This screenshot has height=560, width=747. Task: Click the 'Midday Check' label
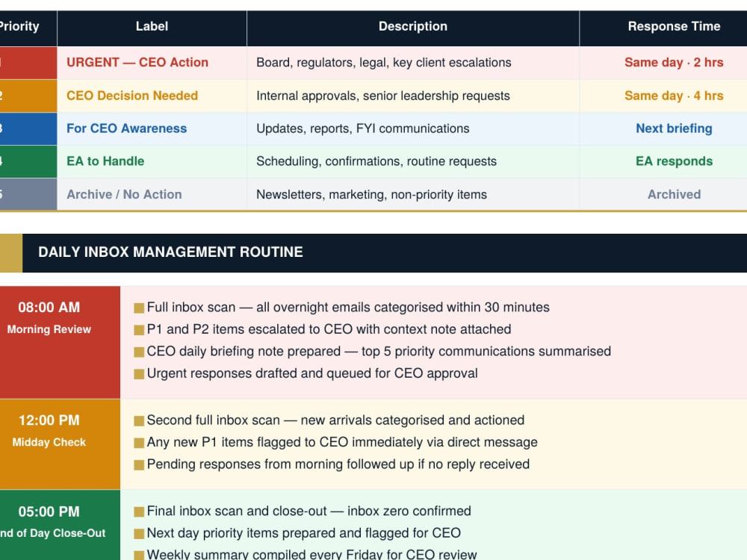coord(49,442)
